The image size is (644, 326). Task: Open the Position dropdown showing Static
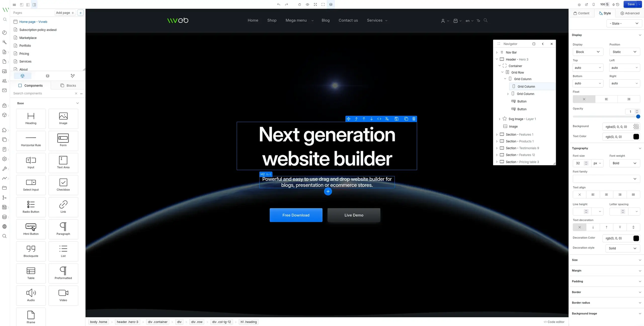point(625,52)
